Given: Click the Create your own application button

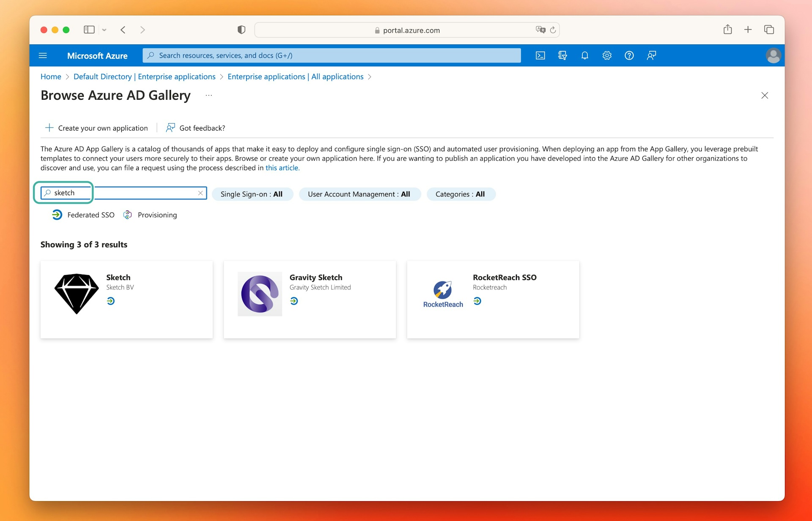Looking at the screenshot, I should 96,127.
